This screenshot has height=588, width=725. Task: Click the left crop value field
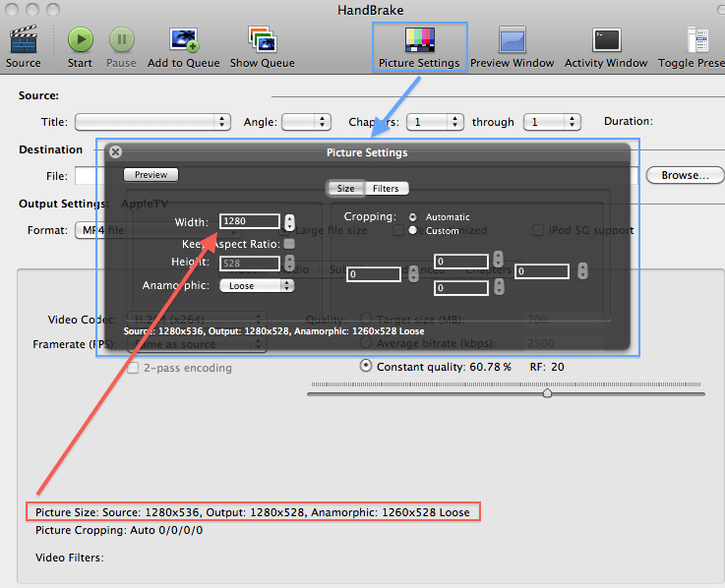tap(374, 274)
